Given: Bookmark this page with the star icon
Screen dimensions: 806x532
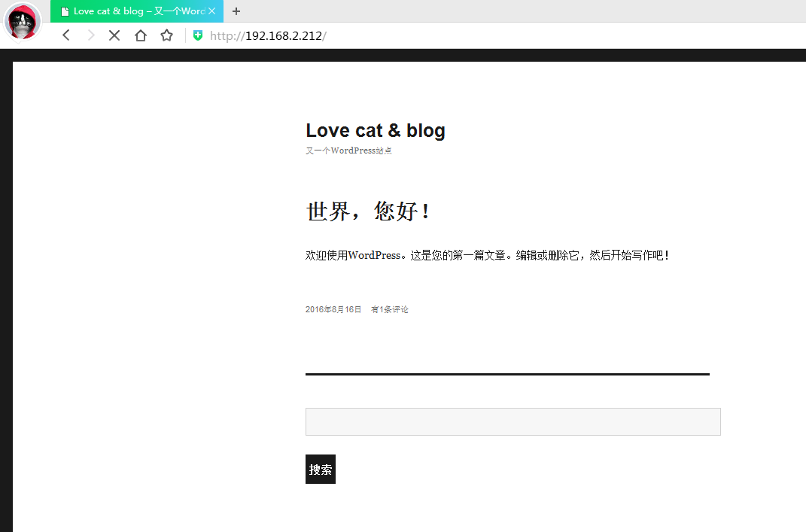Looking at the screenshot, I should pos(166,35).
